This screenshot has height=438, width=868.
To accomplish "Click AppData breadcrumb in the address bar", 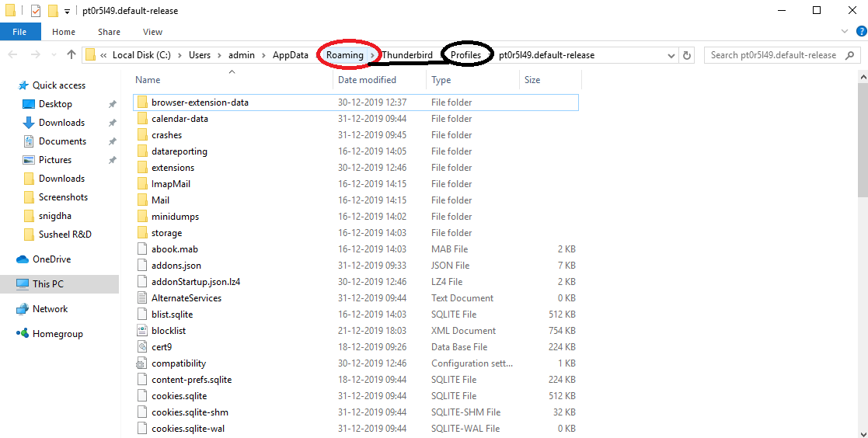I will point(291,54).
